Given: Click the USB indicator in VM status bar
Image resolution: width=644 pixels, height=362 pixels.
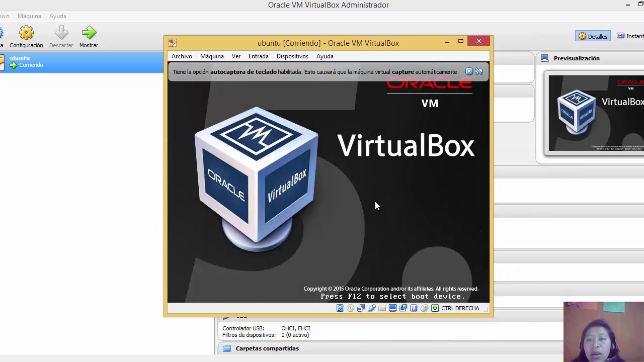Looking at the screenshot, I should tap(371, 308).
